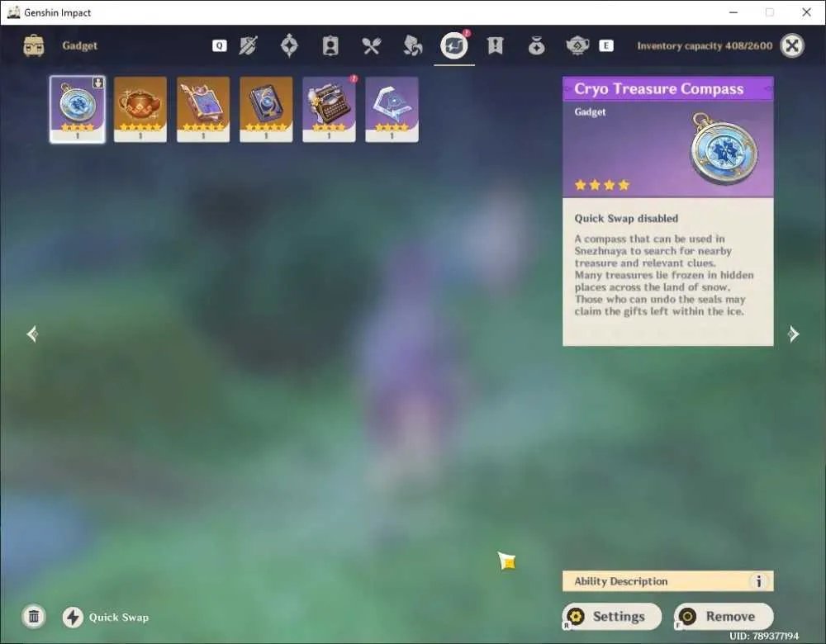Click the Remove button
Screen dimensions: 826x644
click(x=724, y=617)
